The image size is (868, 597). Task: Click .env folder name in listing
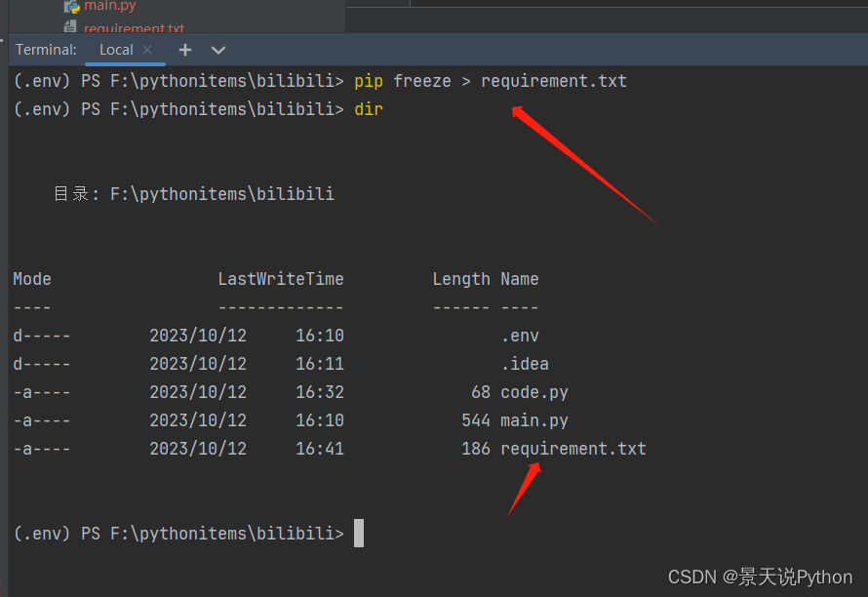click(519, 336)
